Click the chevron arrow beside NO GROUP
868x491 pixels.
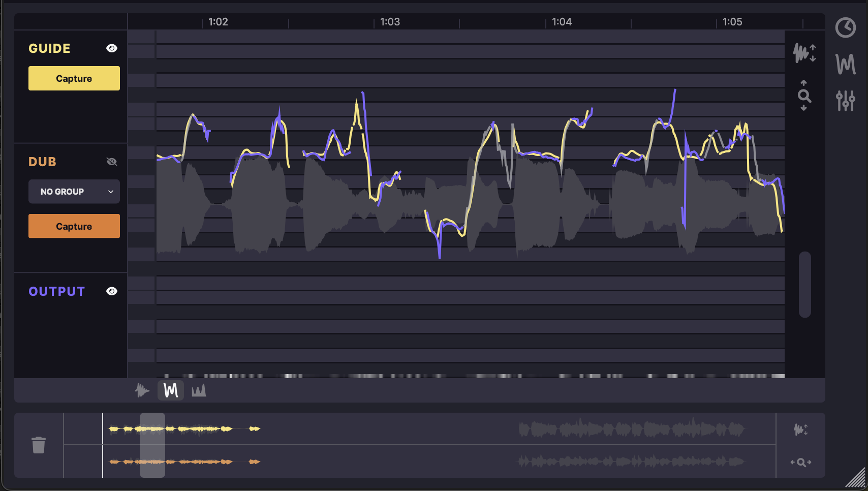(111, 192)
